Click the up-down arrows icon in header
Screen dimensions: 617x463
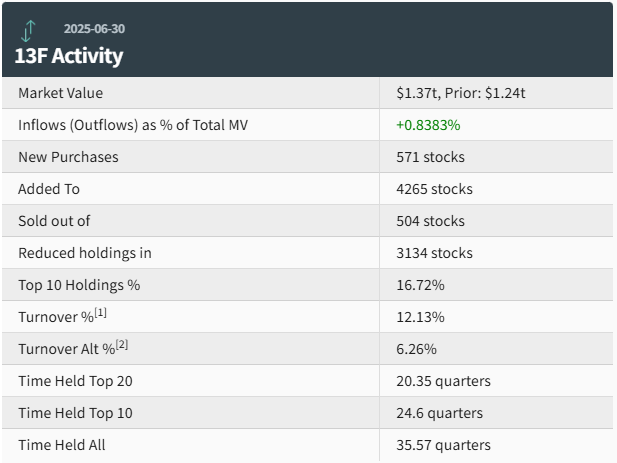tap(29, 29)
